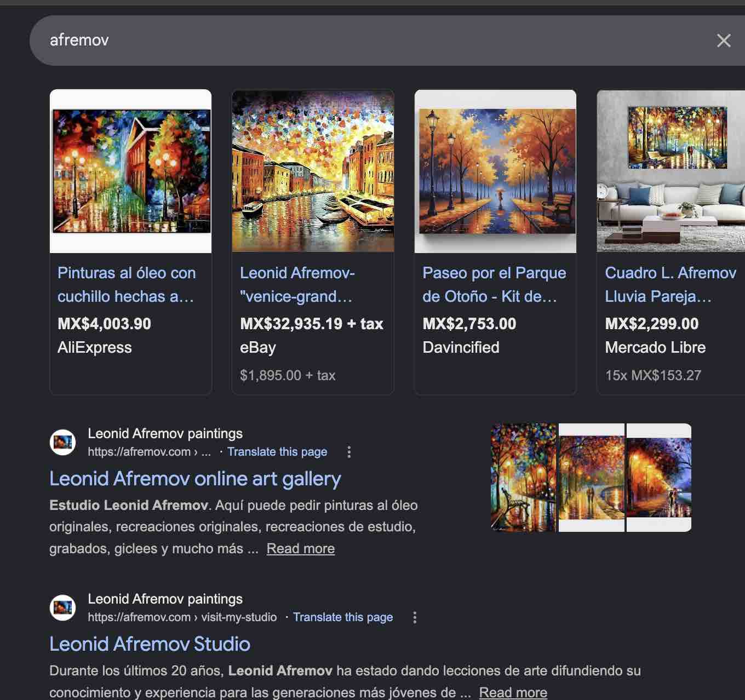Open 'Leonid Afremov- venice-grand…' product link
This screenshot has height=700, width=745.
[297, 285]
